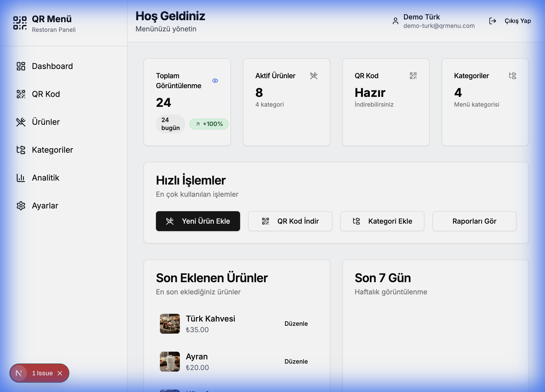Open the QR Kod section via sidebar QR icon
545x392 pixels.
click(21, 94)
